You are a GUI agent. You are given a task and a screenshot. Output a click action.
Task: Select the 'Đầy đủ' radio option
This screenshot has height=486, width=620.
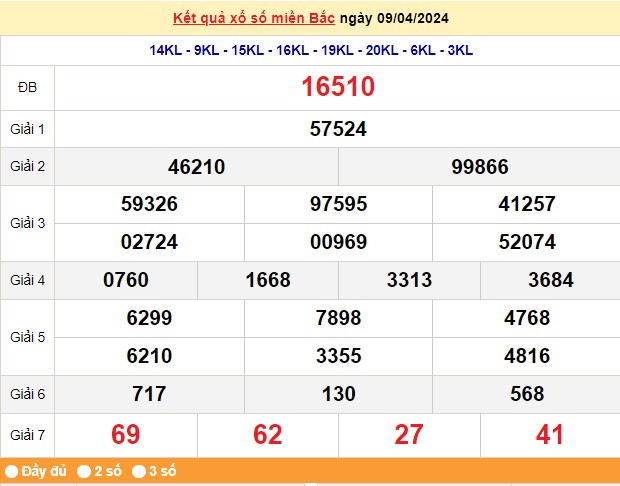pyautogui.click(x=11, y=471)
